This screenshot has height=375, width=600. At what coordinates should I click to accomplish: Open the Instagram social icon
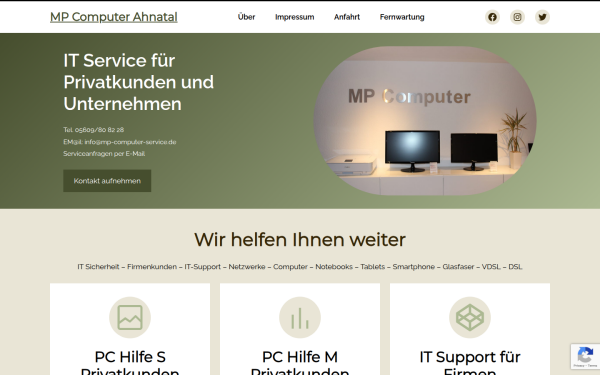pos(517,17)
